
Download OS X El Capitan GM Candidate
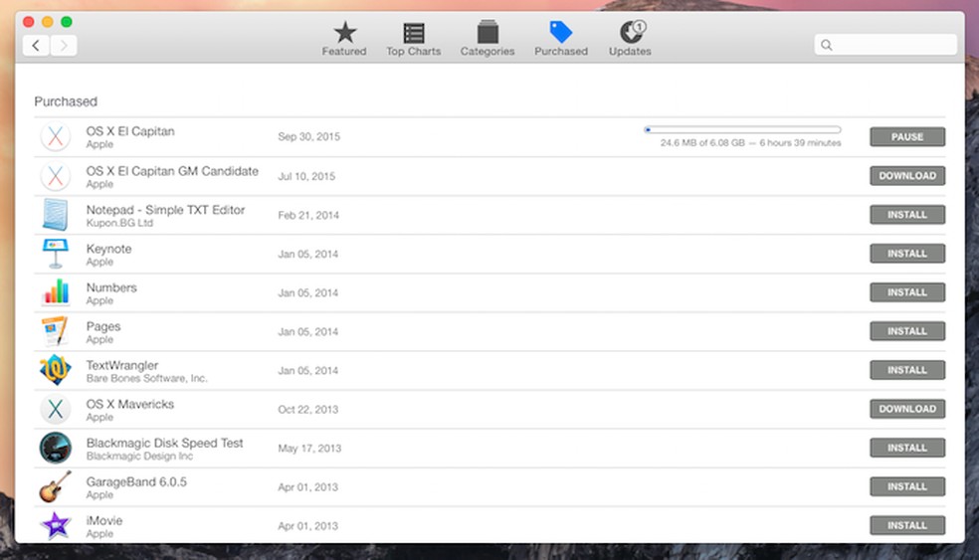(907, 176)
